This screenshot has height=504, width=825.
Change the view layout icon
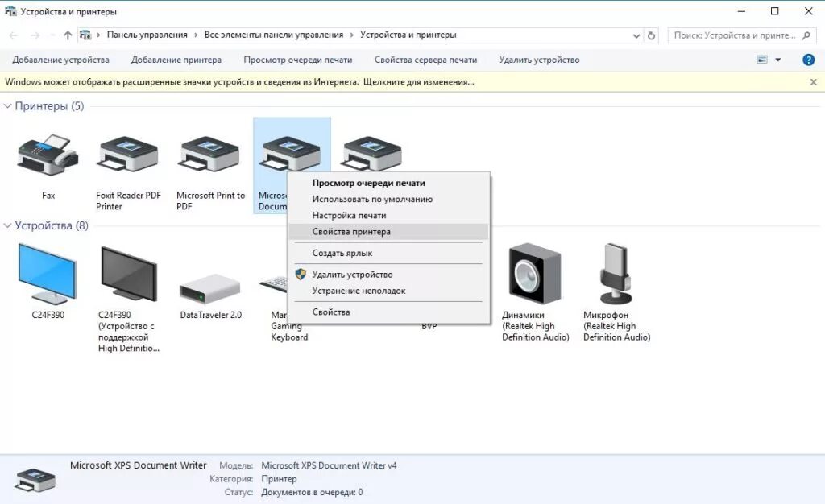tap(762, 60)
